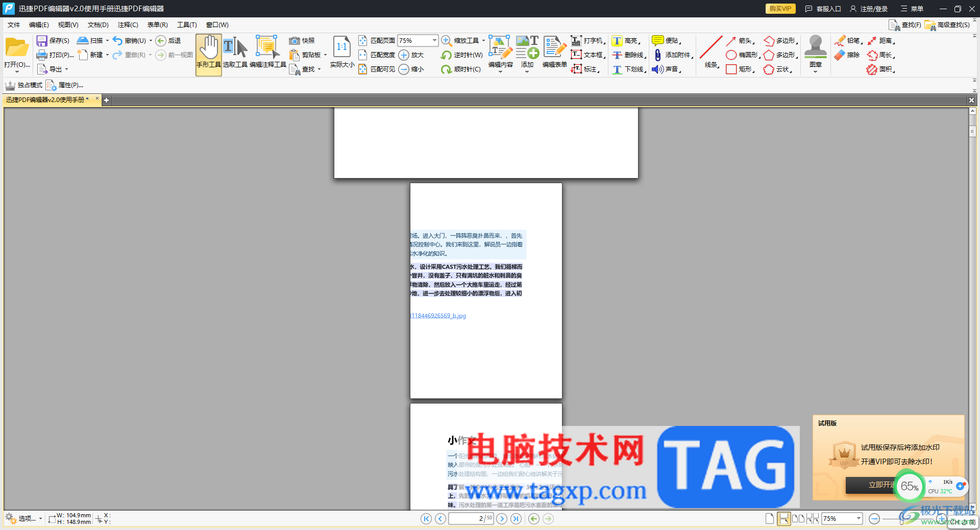
Task: Click the 打印(P) printer icon
Action: pos(42,55)
